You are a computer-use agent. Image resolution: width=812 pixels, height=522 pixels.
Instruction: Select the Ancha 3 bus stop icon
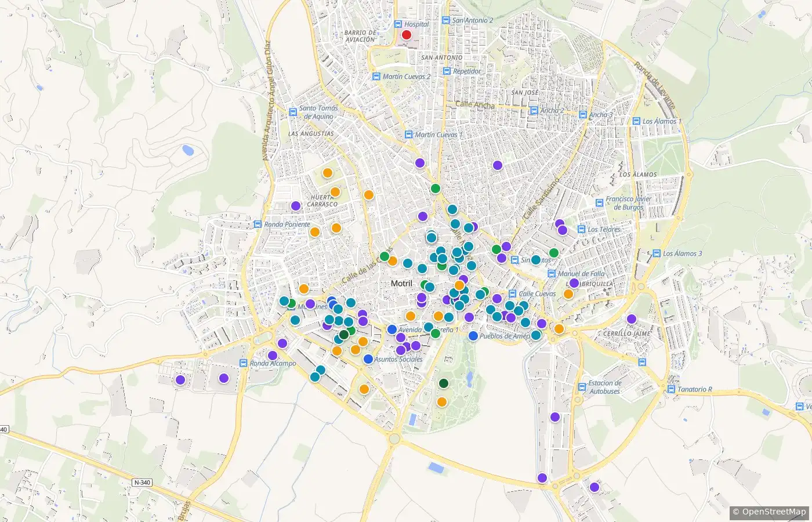pos(583,115)
